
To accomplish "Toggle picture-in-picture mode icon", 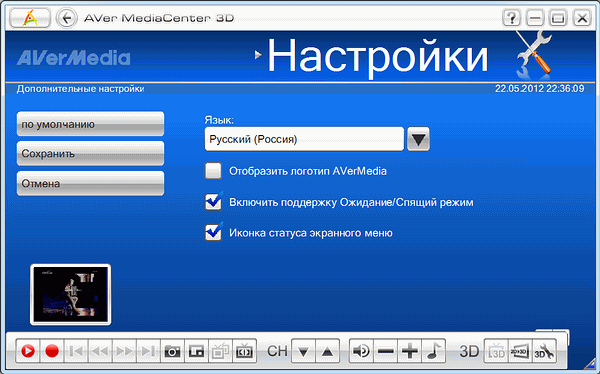I will (x=197, y=351).
